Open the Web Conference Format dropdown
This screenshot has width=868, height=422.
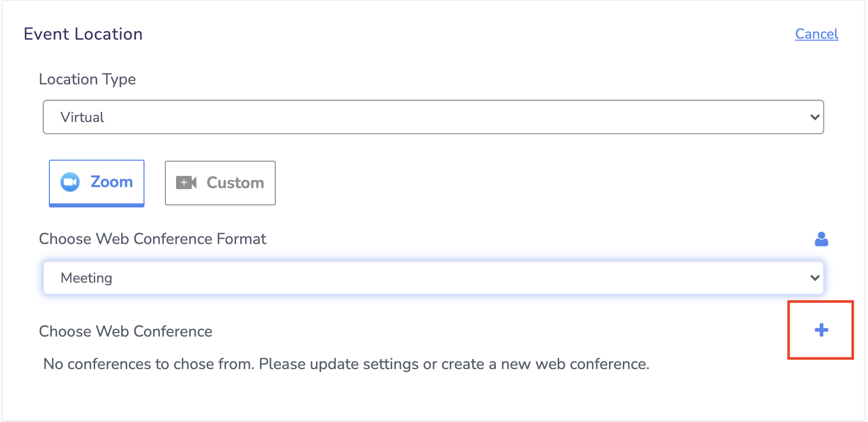tap(433, 278)
